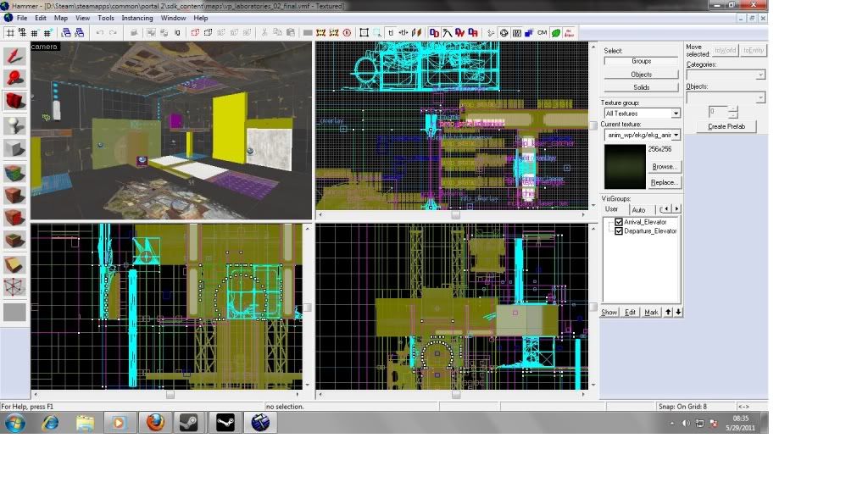Screen dimensions: 868x488
Task: Switch to the User visgroups tab
Action: pos(612,209)
